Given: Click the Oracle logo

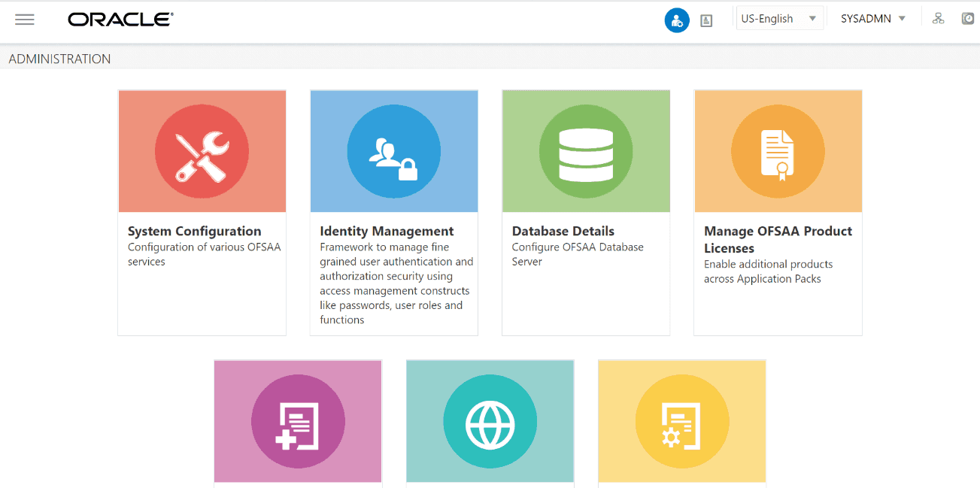Looking at the screenshot, I should (119, 19).
